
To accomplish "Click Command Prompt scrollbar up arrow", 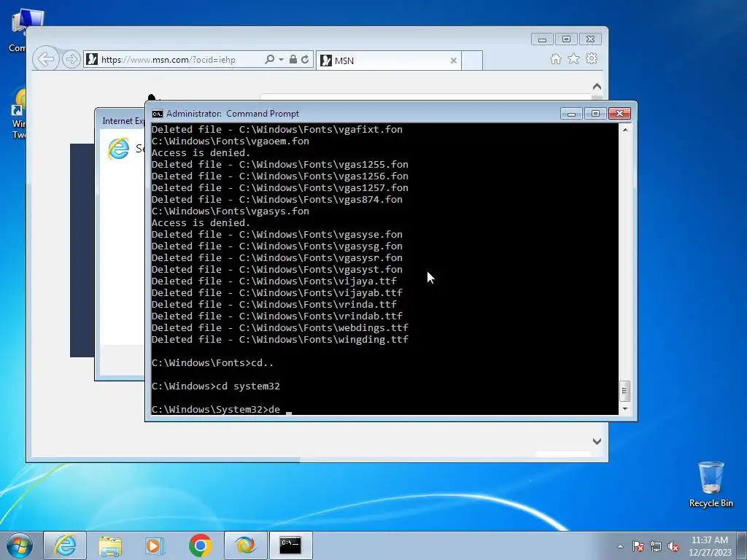I will [625, 130].
